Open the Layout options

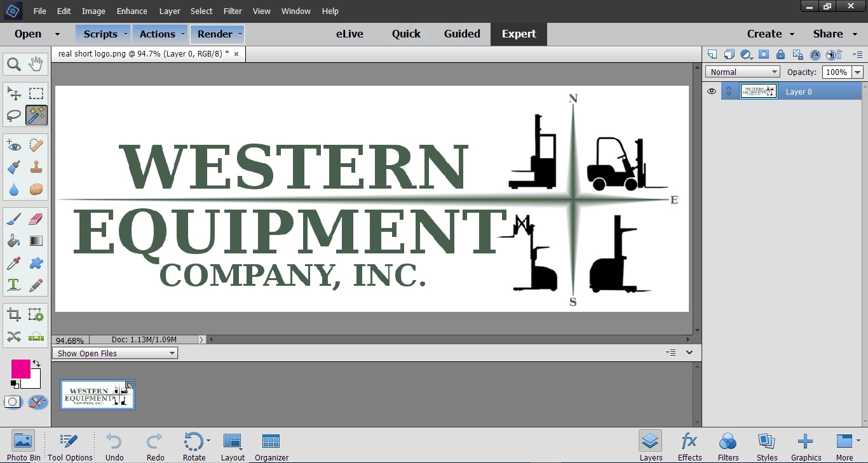(233, 446)
